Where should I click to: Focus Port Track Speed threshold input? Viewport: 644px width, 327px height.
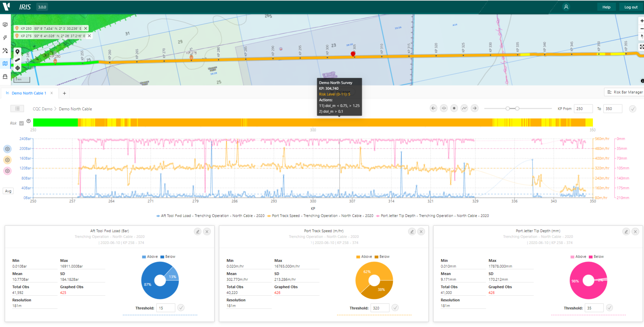tap(380, 308)
